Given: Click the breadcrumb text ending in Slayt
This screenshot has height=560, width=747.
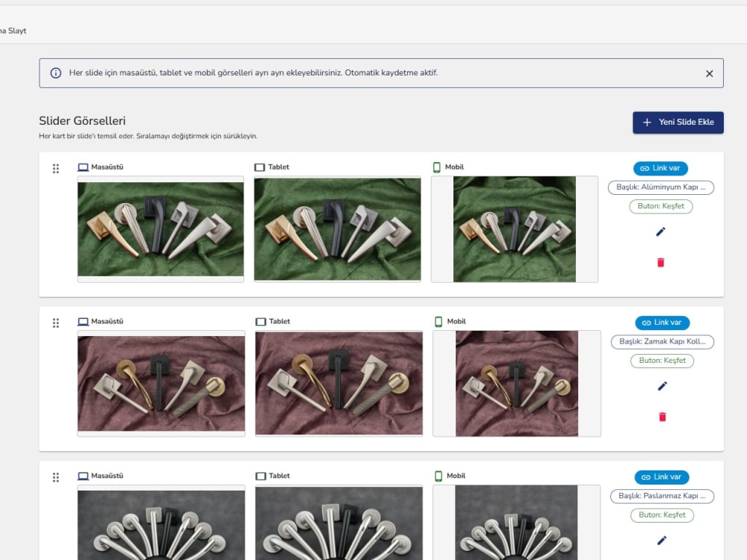Looking at the screenshot, I should click(13, 31).
